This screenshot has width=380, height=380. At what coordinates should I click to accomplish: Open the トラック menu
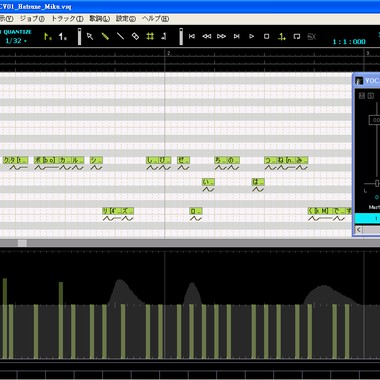pos(67,19)
